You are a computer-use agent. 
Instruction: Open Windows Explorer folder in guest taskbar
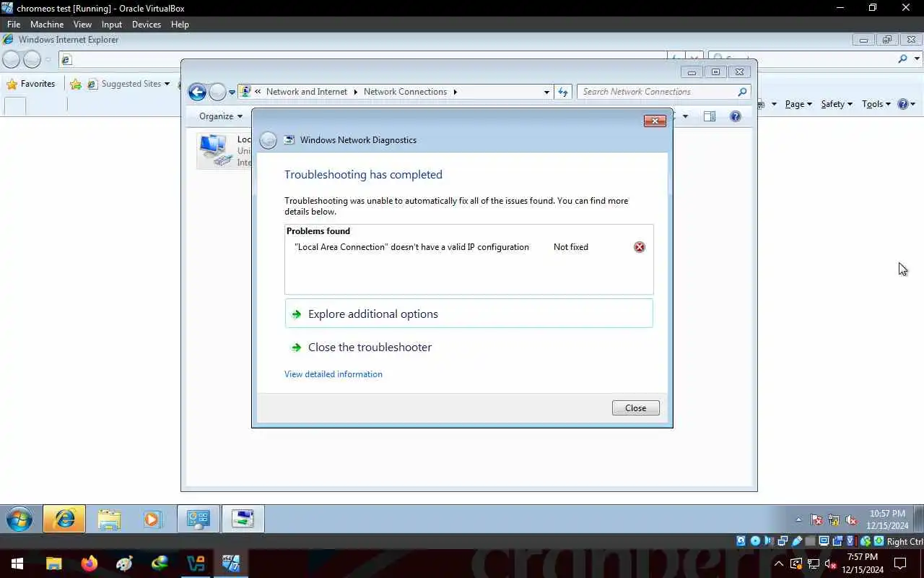point(109,519)
